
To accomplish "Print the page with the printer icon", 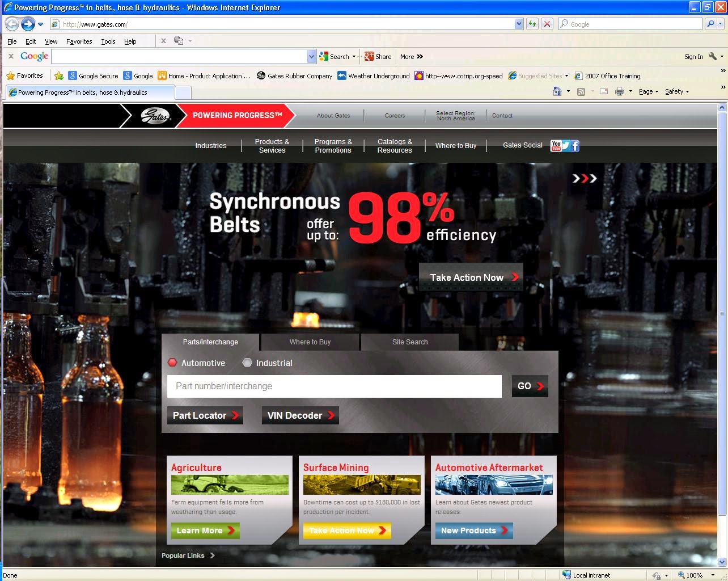I will click(620, 91).
